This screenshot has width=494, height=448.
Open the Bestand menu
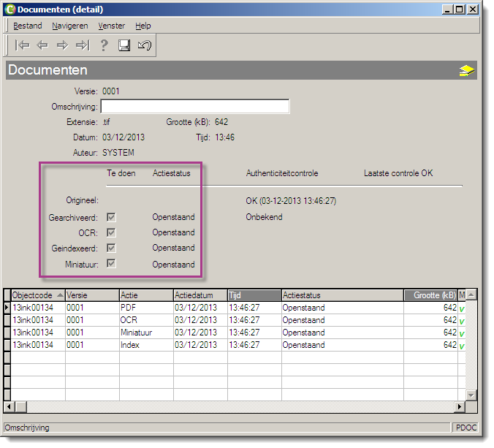click(28, 26)
